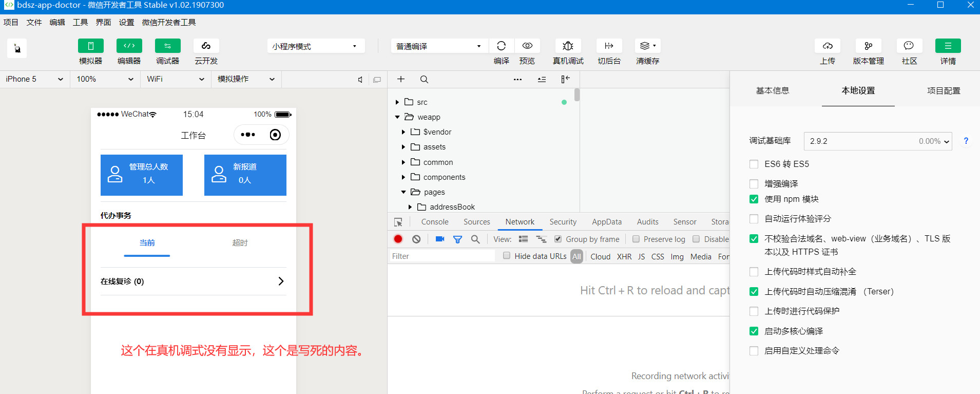Click the network capture screenshots camera icon
Viewport: 980px width, 394px height.
point(440,239)
